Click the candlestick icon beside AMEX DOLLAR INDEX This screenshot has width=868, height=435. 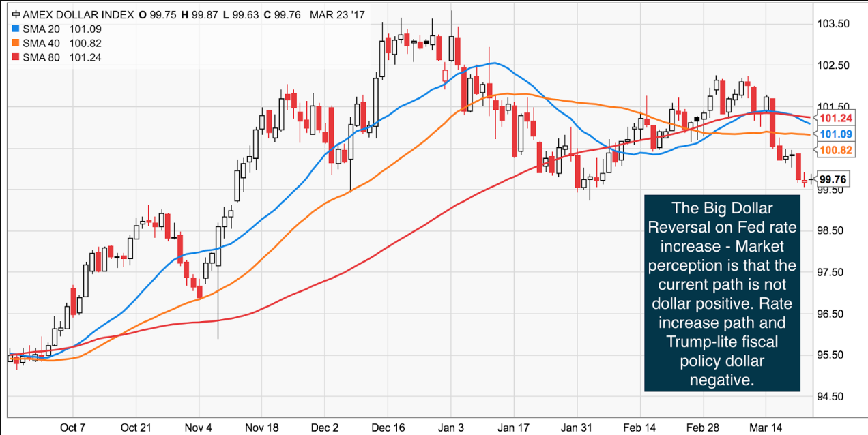click(x=16, y=14)
